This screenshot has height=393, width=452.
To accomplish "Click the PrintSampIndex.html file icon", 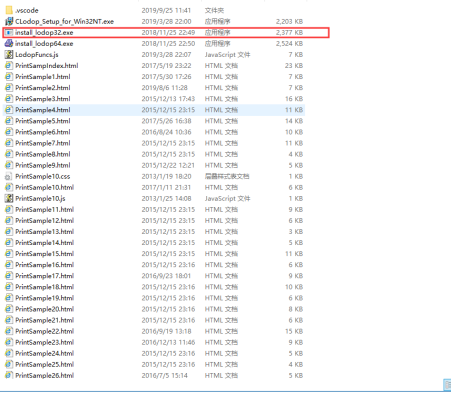I will pos(9,66).
